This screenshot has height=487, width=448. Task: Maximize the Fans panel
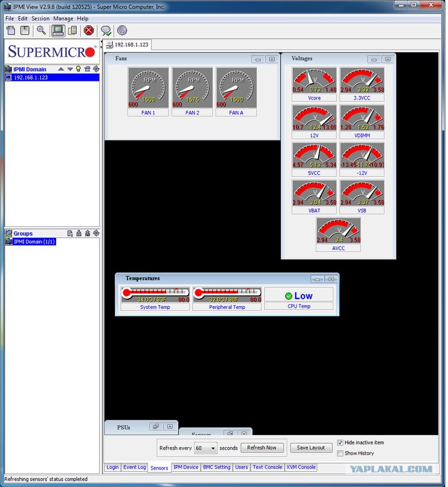coord(272,59)
